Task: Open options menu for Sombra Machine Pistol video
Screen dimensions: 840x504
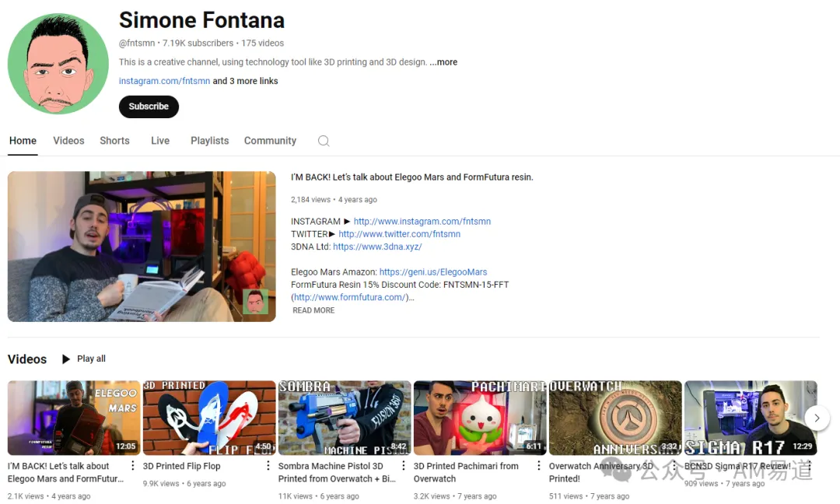Action: [404, 466]
